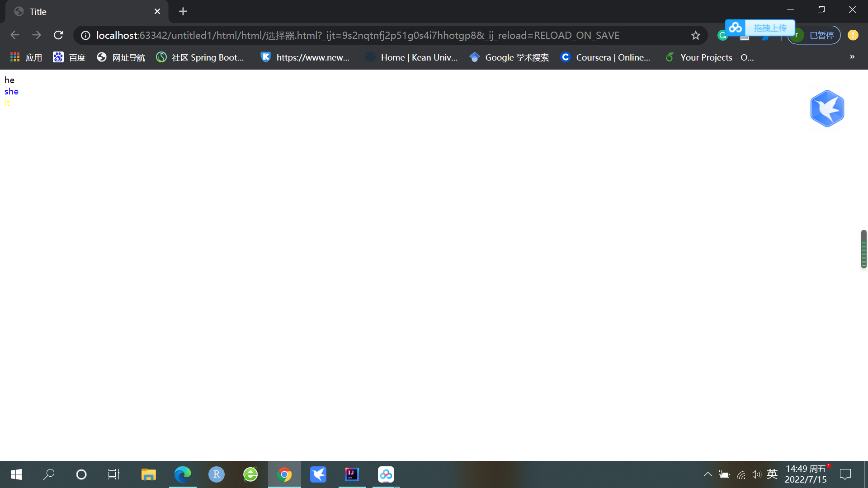
Task: Open the Grammarly extension icon
Action: coord(722,36)
